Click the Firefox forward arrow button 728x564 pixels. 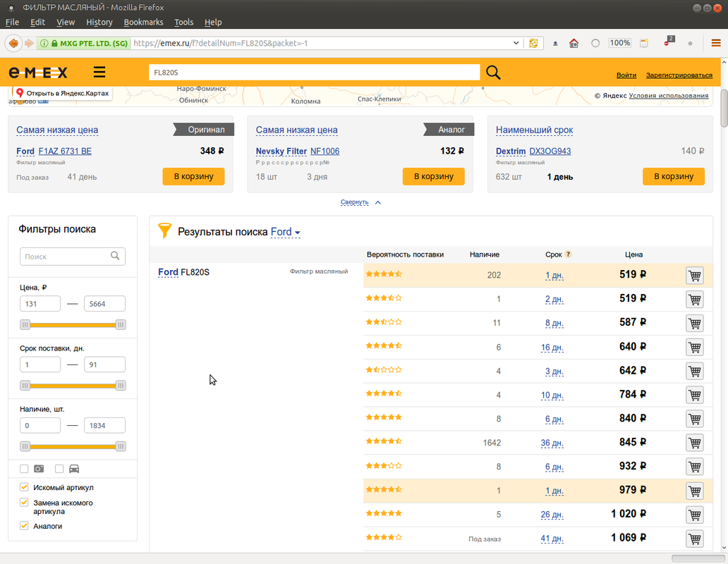29,43
